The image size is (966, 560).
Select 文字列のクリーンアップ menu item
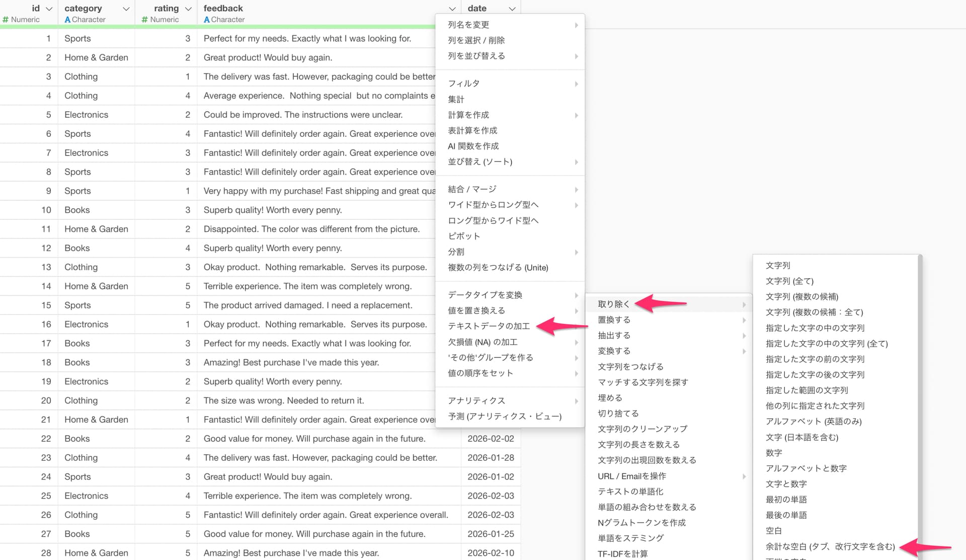click(x=642, y=429)
